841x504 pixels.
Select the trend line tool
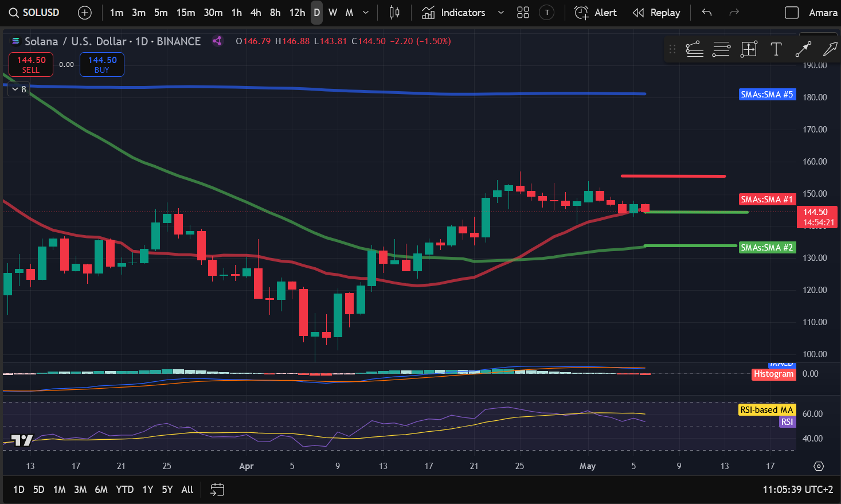(803, 49)
